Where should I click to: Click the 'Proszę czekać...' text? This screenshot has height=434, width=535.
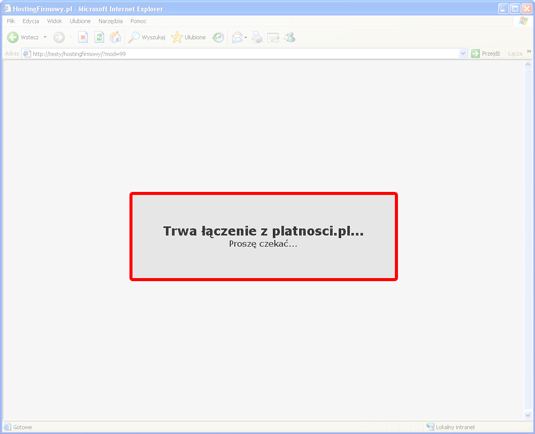pos(263,244)
